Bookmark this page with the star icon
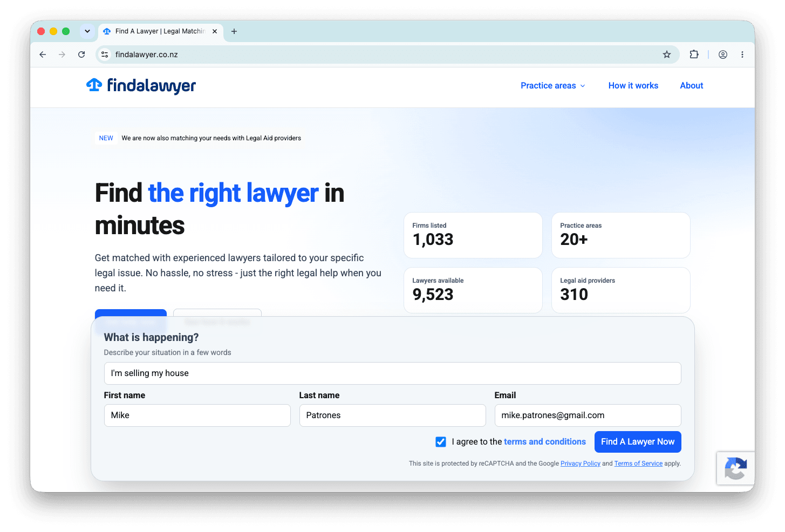 [x=667, y=54]
